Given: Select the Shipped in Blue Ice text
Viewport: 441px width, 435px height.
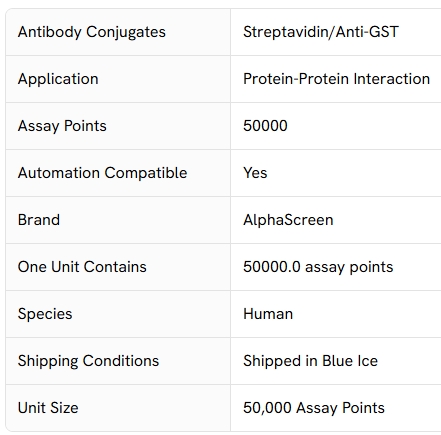Looking at the screenshot, I should (310, 361).
